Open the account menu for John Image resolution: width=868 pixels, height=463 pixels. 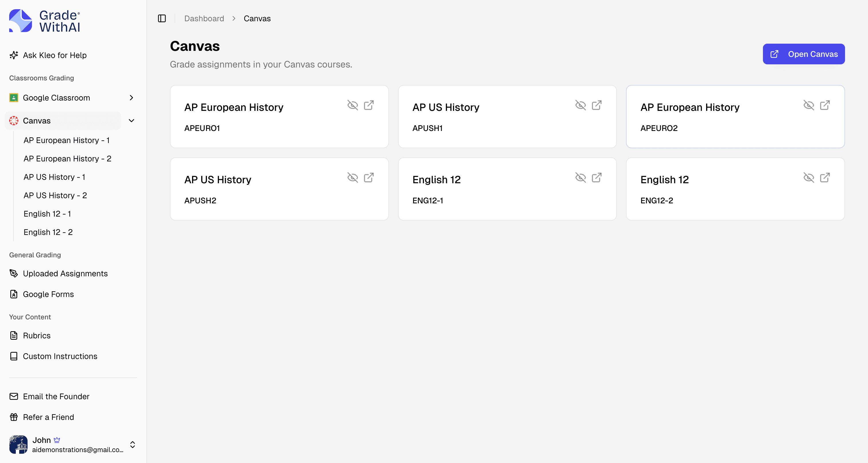pos(133,444)
